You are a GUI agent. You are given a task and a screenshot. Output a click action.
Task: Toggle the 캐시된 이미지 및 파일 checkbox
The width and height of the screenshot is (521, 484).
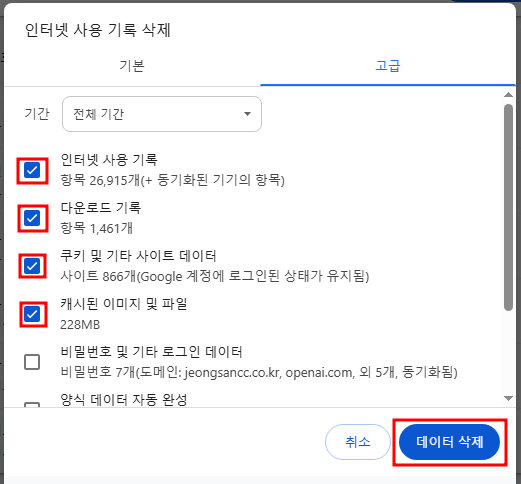tap(32, 314)
